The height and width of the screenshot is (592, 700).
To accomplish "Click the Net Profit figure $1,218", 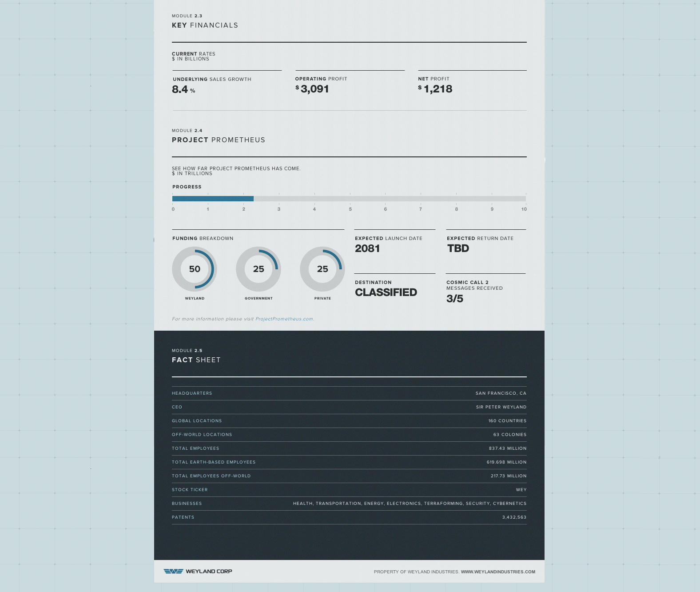I will tap(436, 89).
